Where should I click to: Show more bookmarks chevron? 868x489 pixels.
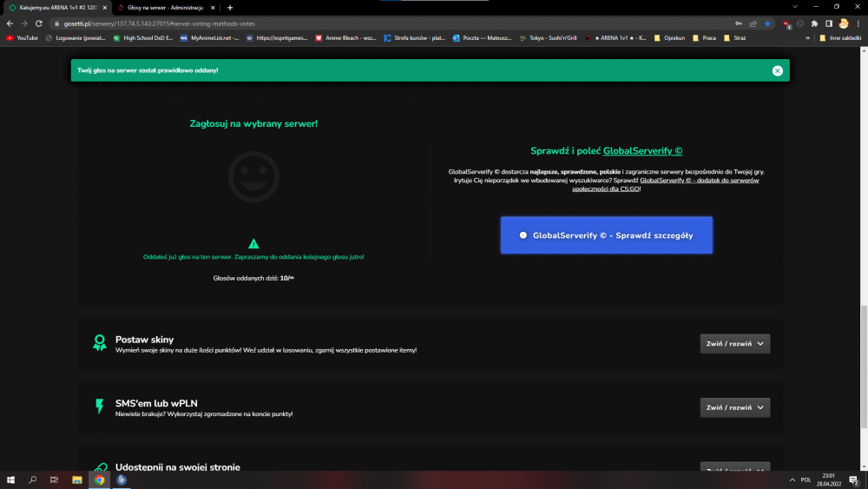[x=807, y=38]
